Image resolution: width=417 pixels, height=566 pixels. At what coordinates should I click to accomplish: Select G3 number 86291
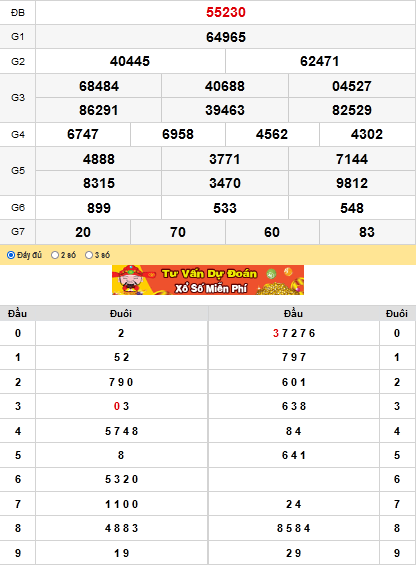(99, 110)
